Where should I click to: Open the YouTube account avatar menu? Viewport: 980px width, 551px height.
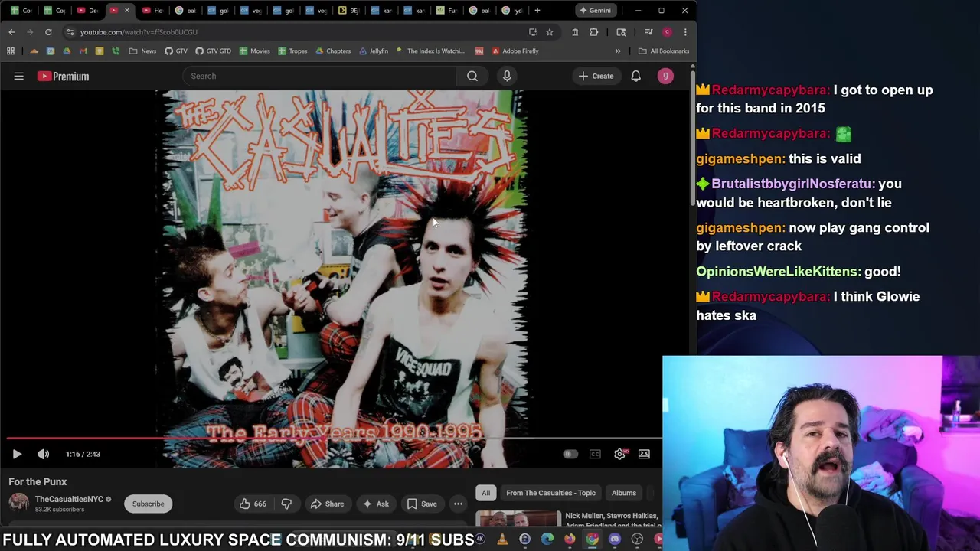[x=665, y=76]
